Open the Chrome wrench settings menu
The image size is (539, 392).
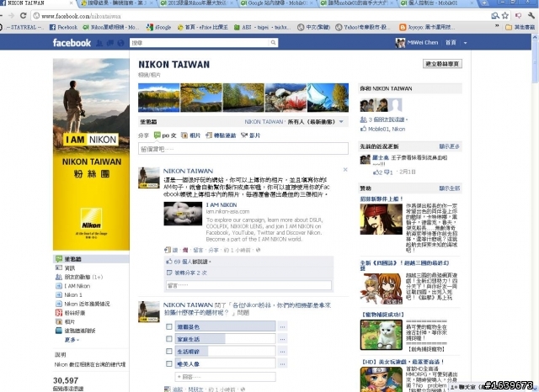pos(531,15)
